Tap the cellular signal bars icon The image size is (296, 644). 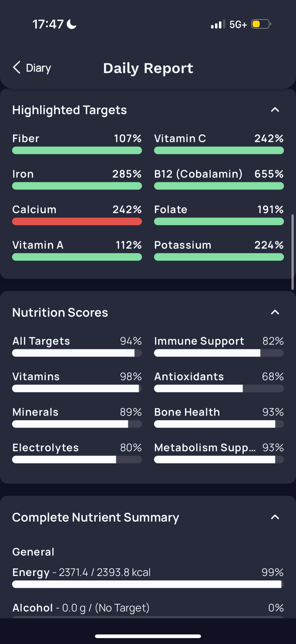point(218,24)
